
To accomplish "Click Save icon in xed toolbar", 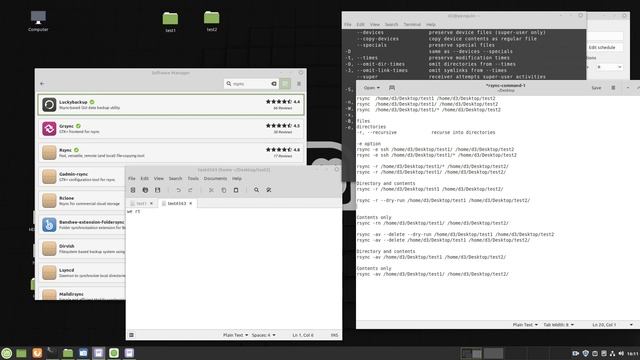I will 158,190.
